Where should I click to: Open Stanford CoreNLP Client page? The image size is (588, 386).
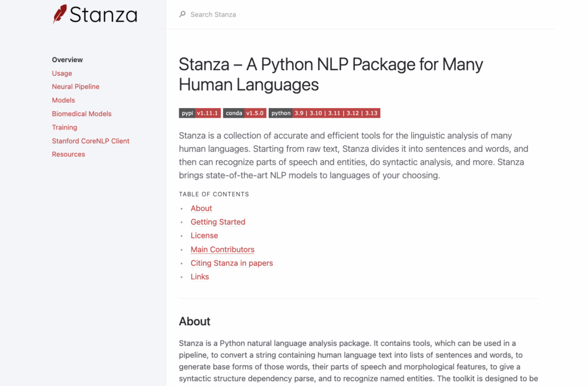point(91,141)
